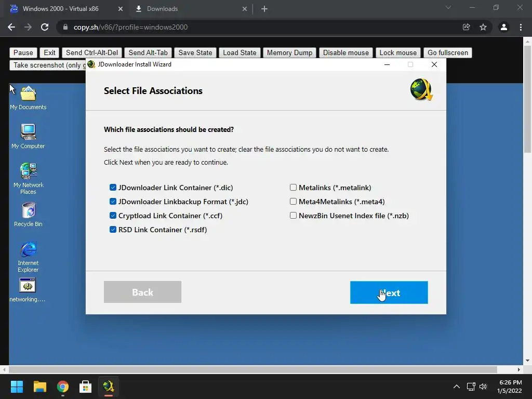Reload the copy.sh page
Viewport: 532px width, 399px height.
(45, 27)
